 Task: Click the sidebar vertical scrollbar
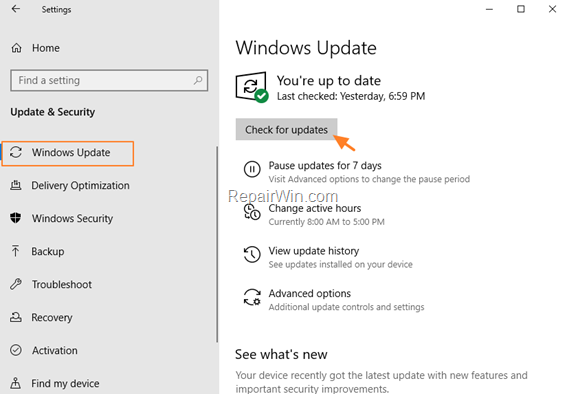pos(217,244)
